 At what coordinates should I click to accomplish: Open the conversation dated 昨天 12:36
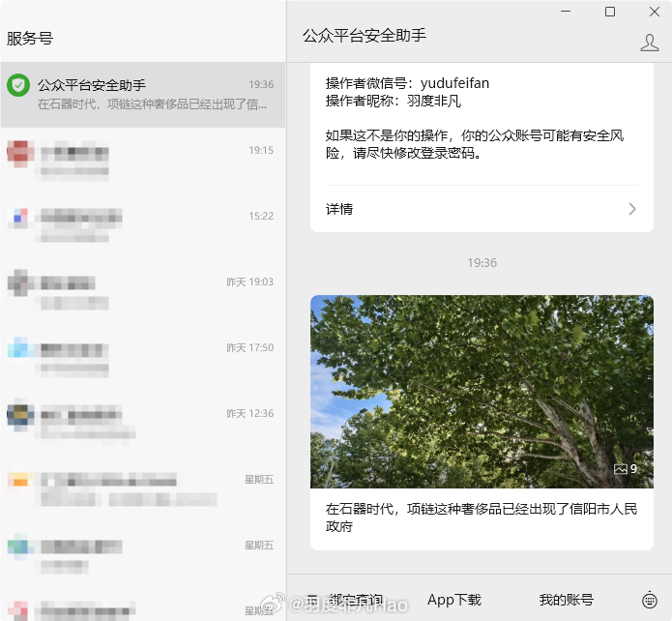[143, 424]
